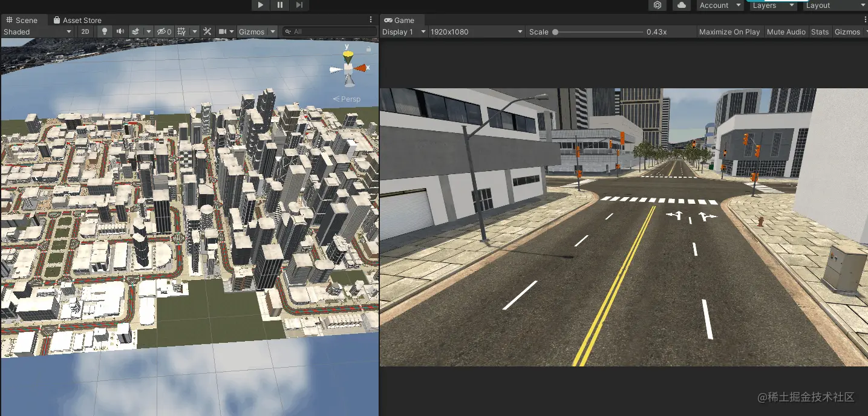Toggle 2D view mode in Scene

[x=85, y=31]
